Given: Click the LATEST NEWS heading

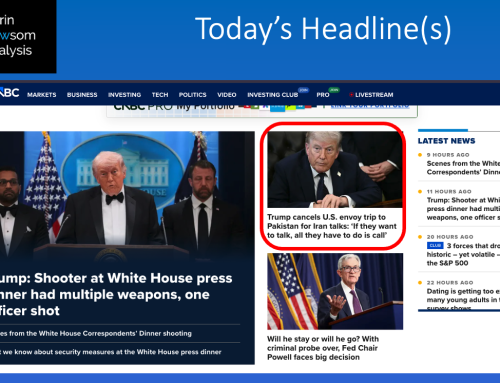Looking at the screenshot, I should (x=447, y=141).
